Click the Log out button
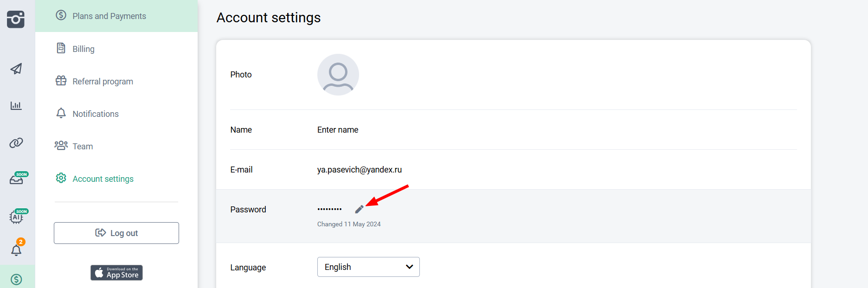Viewport: 868px width, 288px height. point(116,233)
